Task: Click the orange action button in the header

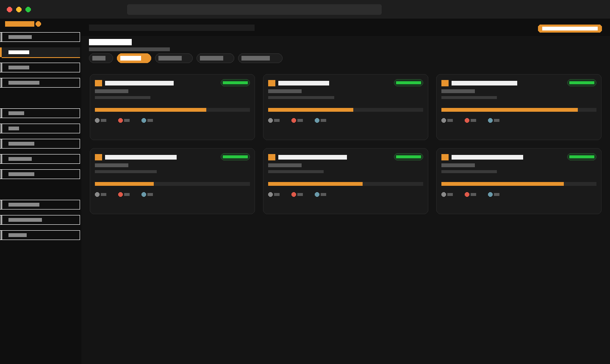Action: [570, 28]
